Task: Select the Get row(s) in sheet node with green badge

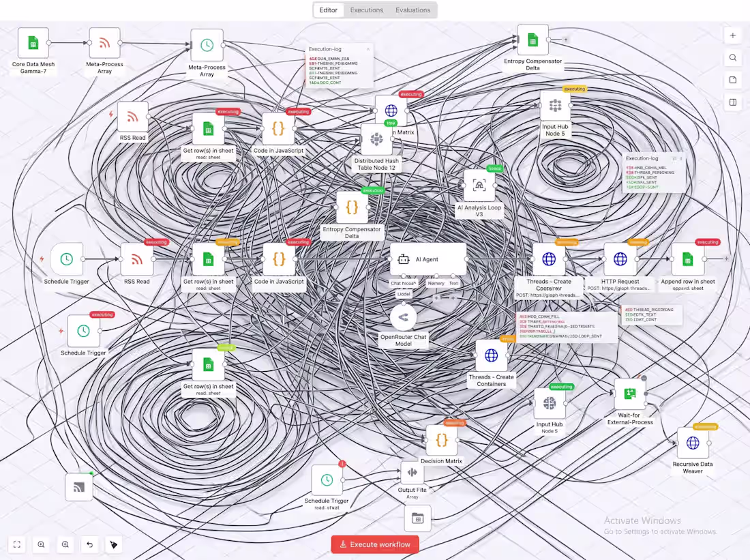Action: tap(208, 365)
